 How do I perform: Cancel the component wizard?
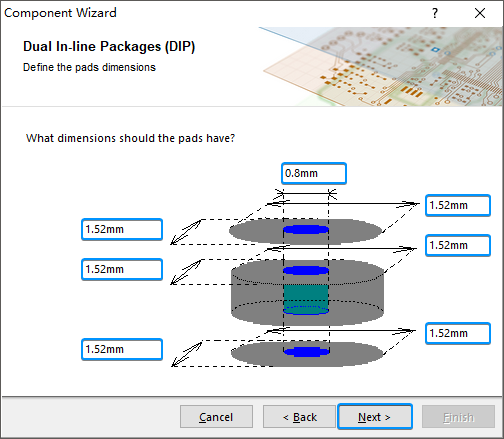(216, 417)
